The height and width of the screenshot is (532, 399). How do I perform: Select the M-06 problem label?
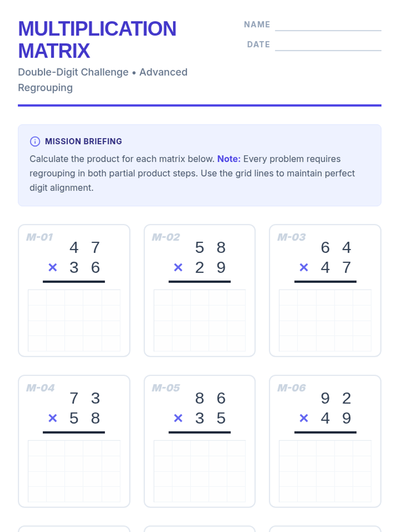point(291,388)
